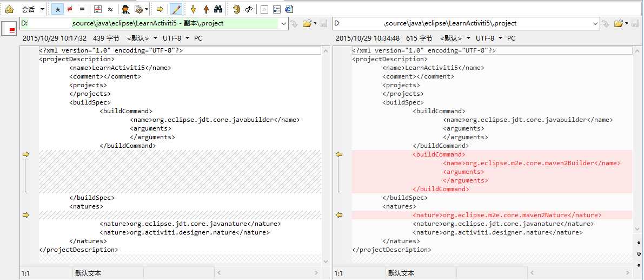Click left gutter arrow at buildCommand gap
644x280 pixels.
click(x=26, y=154)
